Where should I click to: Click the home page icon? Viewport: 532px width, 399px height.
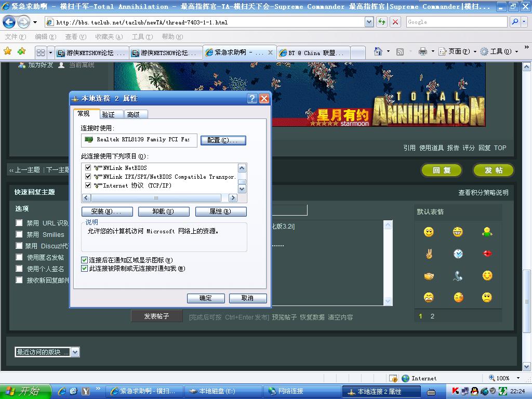[x=378, y=51]
